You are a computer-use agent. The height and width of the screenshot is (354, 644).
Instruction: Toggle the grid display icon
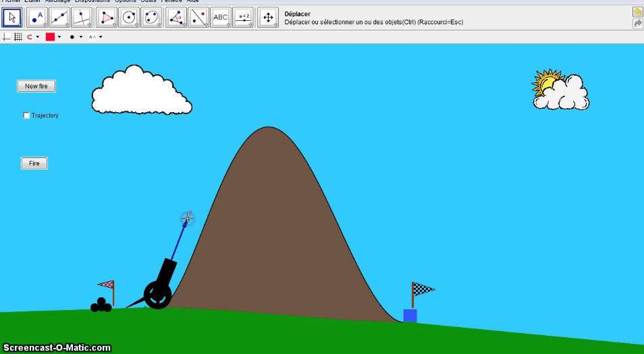pyautogui.click(x=18, y=37)
